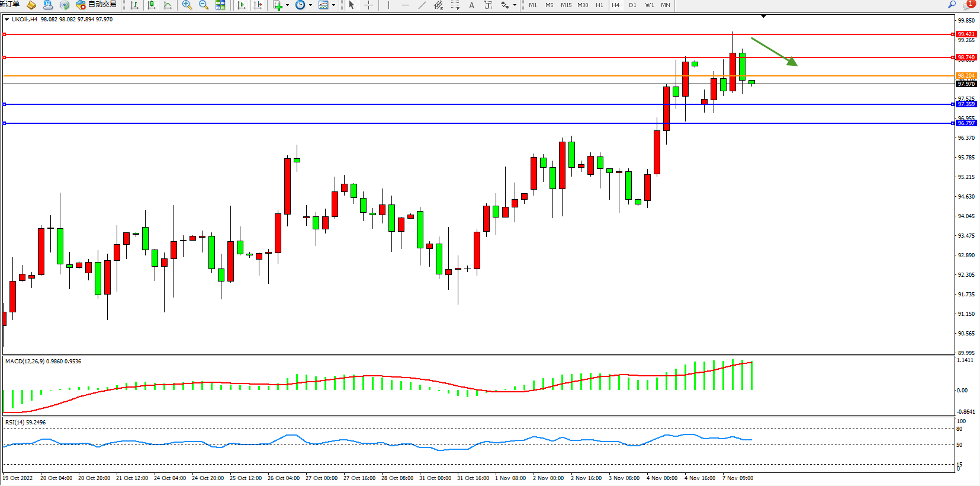Expand the clock periods dropdown arrow

(310, 5)
